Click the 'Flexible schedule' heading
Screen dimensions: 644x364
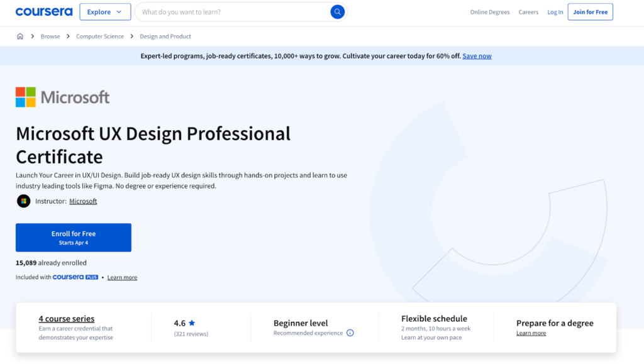tap(434, 319)
